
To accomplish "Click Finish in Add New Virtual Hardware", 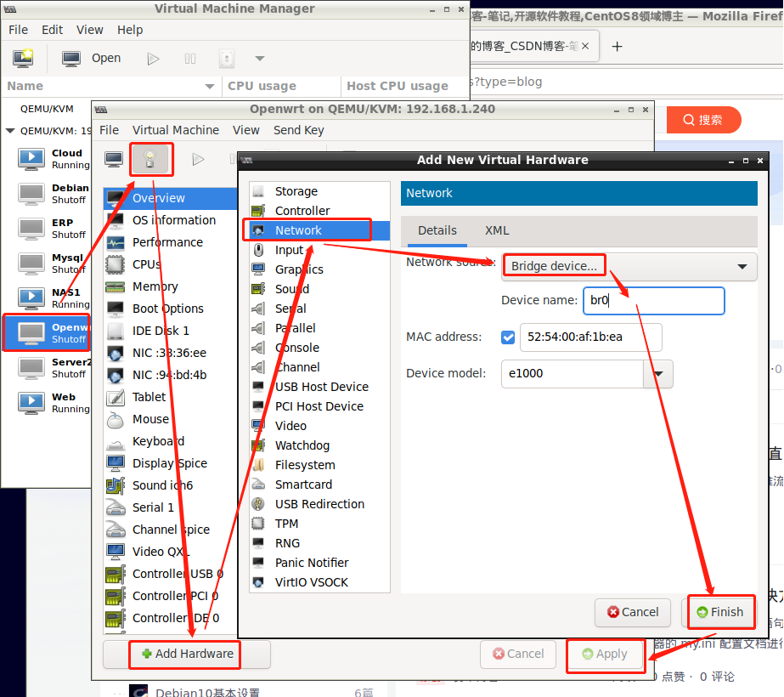I will pyautogui.click(x=719, y=612).
